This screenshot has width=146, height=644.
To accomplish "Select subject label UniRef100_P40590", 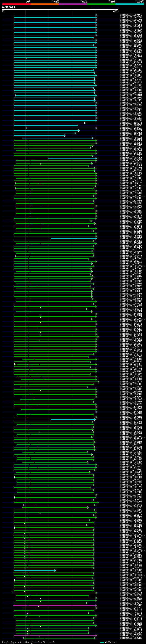I will 131,32.
